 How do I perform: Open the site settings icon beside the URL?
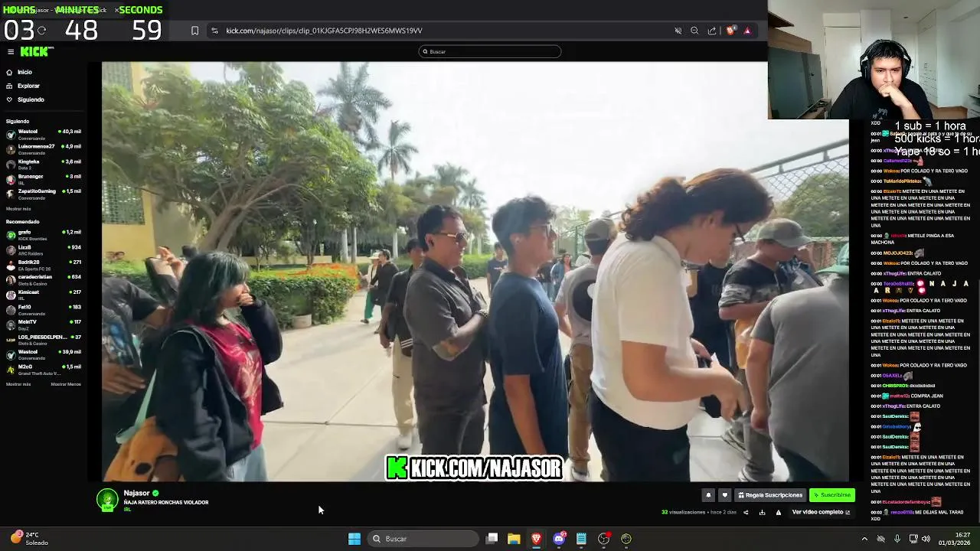[214, 31]
